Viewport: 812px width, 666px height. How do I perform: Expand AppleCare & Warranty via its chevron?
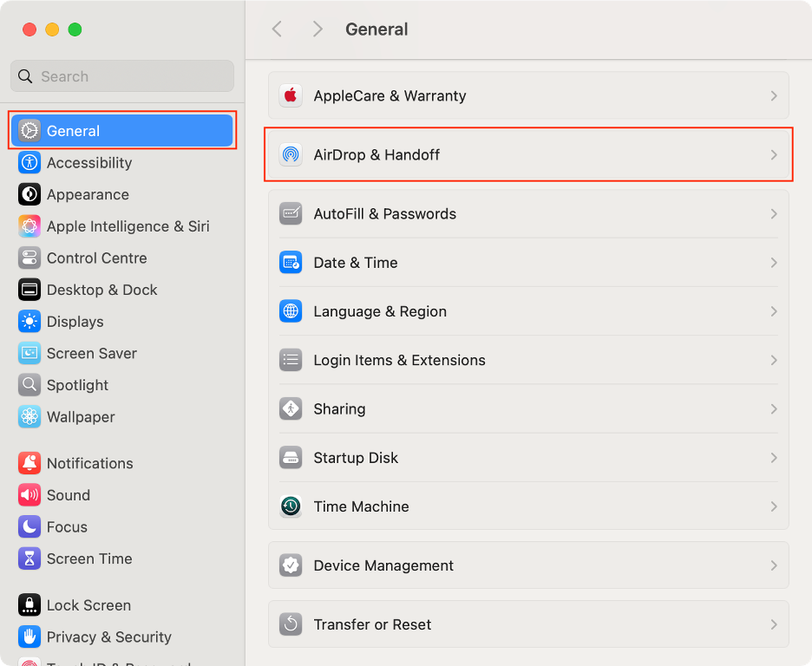[x=774, y=95]
